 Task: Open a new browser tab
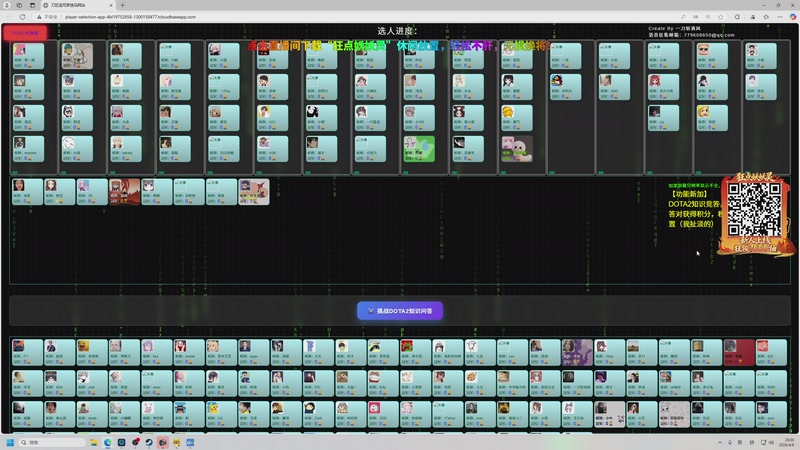(122, 5)
